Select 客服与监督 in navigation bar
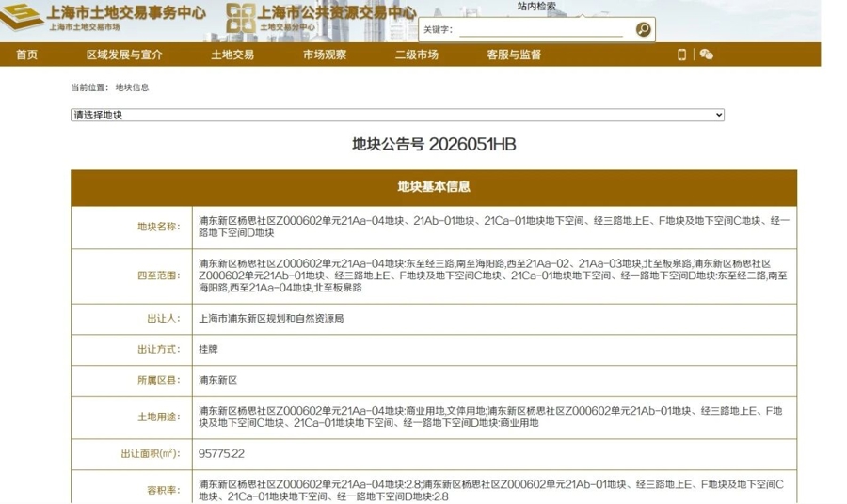The height and width of the screenshot is (504, 847). pyautogui.click(x=514, y=55)
